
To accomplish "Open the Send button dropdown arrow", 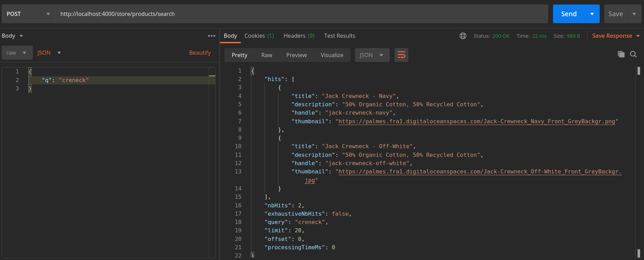I will click(x=592, y=14).
